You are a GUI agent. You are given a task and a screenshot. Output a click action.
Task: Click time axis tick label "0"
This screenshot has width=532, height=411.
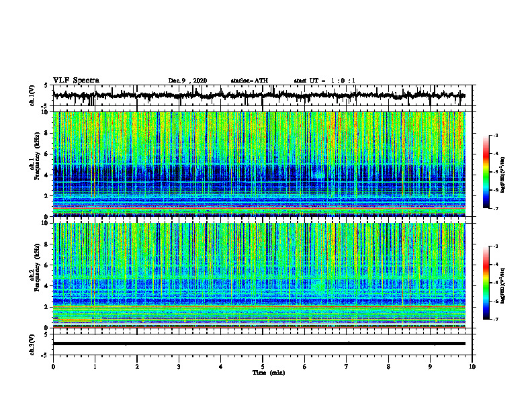tap(53, 367)
